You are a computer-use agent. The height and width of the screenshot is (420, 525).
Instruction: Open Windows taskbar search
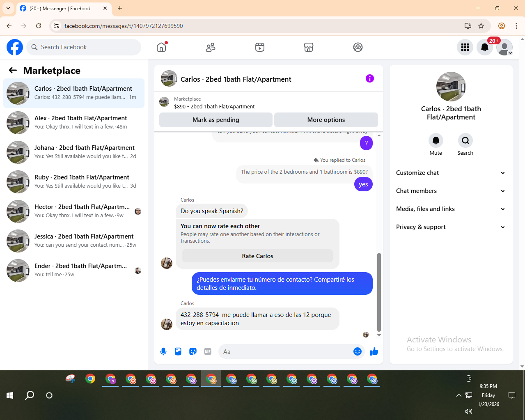30,395
